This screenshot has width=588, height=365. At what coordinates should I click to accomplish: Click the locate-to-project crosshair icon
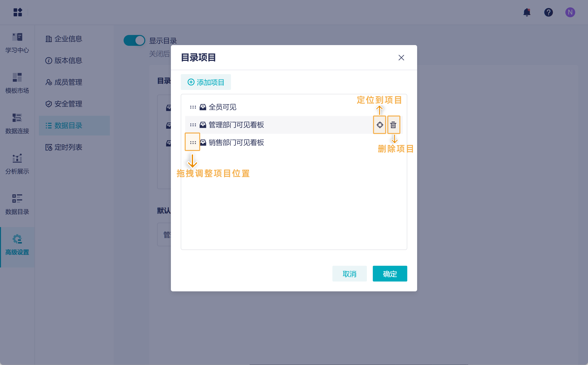tap(379, 125)
